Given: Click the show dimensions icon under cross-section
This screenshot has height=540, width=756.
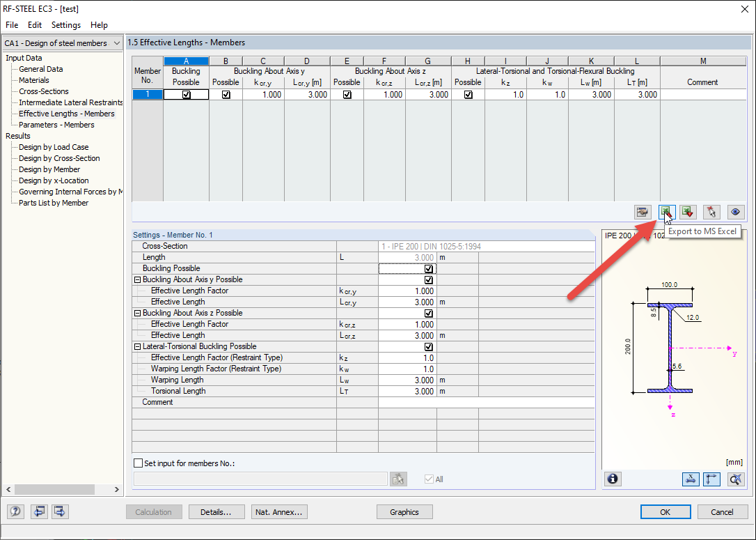Looking at the screenshot, I should (691, 479).
